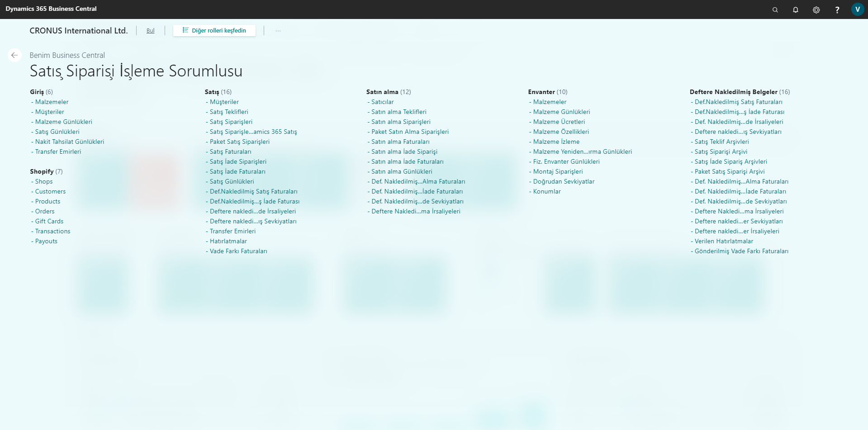Screen dimensions: 868x430
Task: Open the notifications bell
Action: (x=796, y=9)
